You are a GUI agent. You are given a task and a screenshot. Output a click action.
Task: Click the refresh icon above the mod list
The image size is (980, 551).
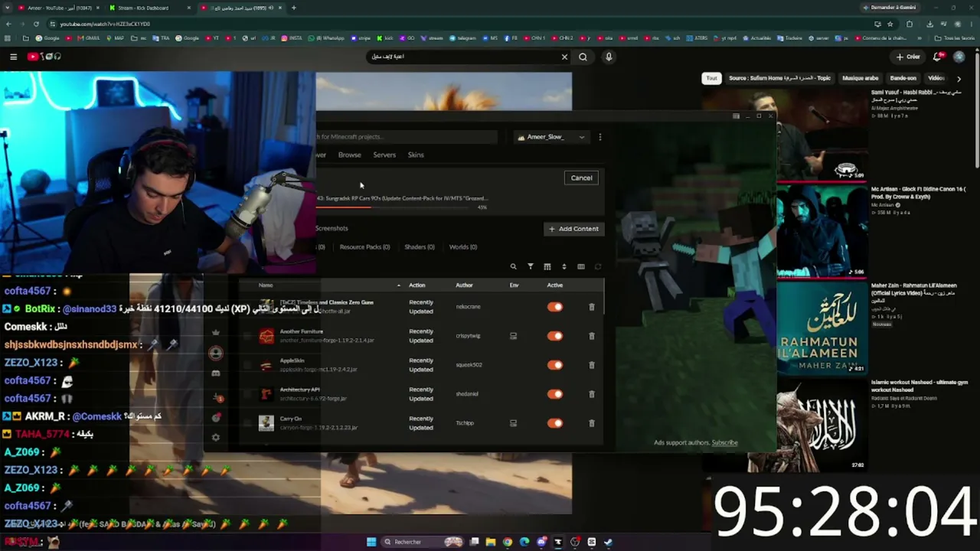tap(598, 267)
